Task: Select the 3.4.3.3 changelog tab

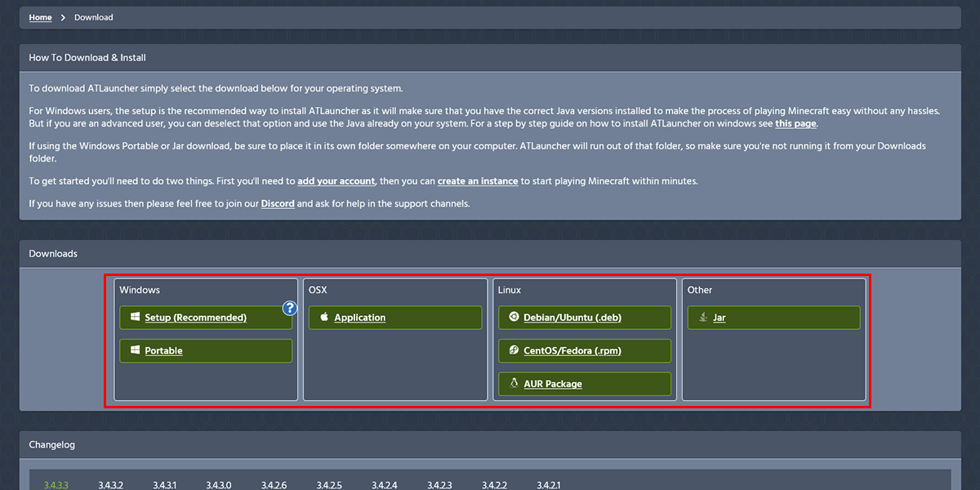Action: pyautogui.click(x=56, y=485)
